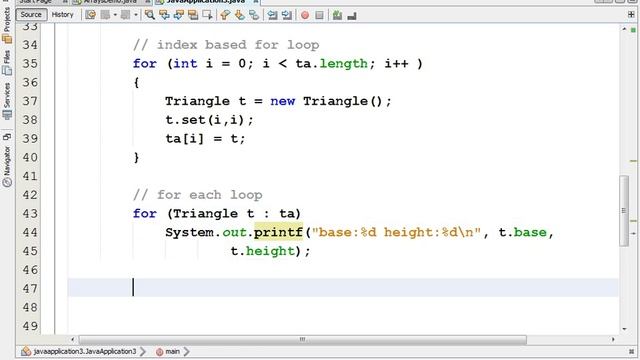640x360 pixels.
Task: Click vertical scrollbar up arrow
Action: point(624,29)
